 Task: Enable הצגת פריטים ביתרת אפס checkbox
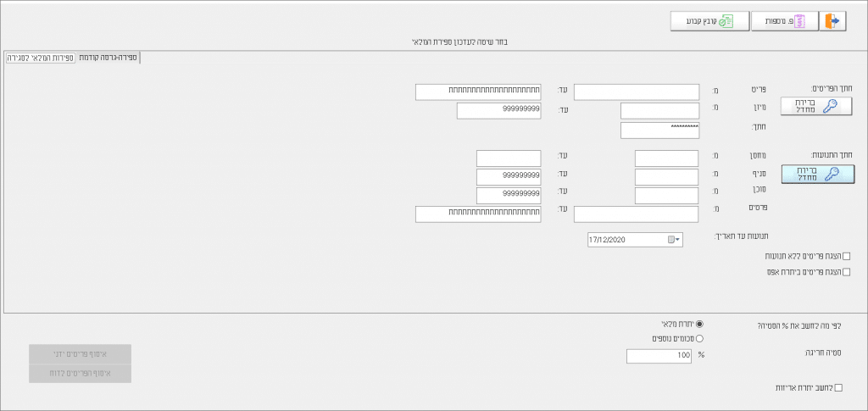click(846, 272)
